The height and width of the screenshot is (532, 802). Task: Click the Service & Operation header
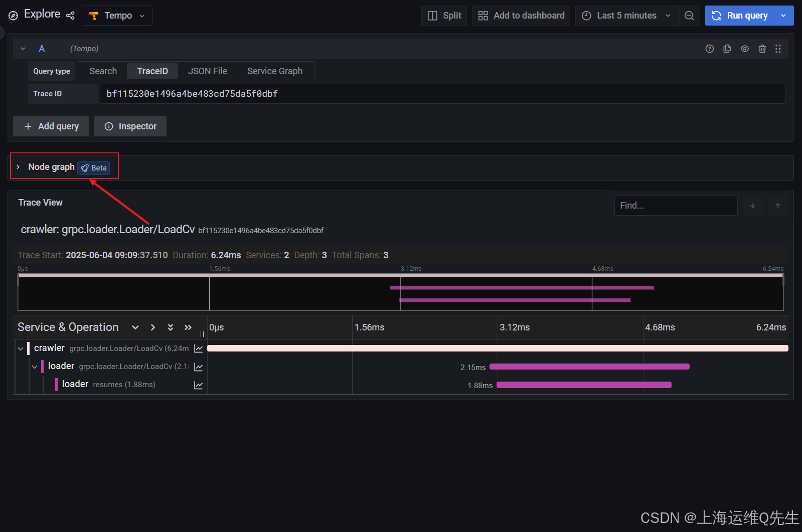pyautogui.click(x=68, y=327)
